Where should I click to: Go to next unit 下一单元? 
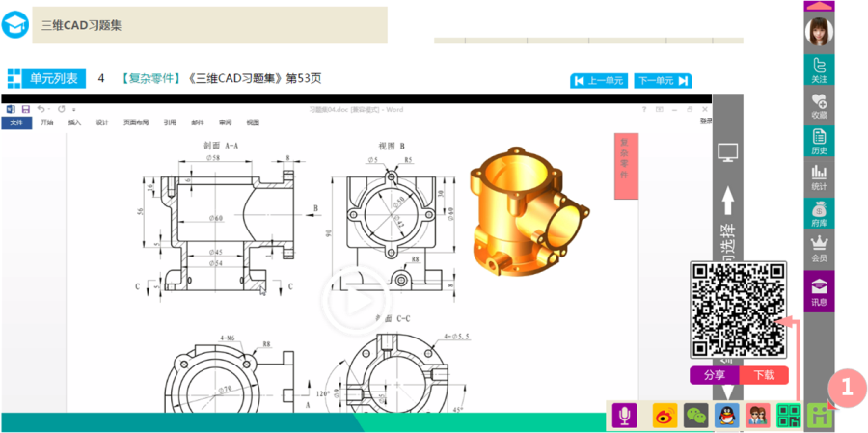pos(663,81)
